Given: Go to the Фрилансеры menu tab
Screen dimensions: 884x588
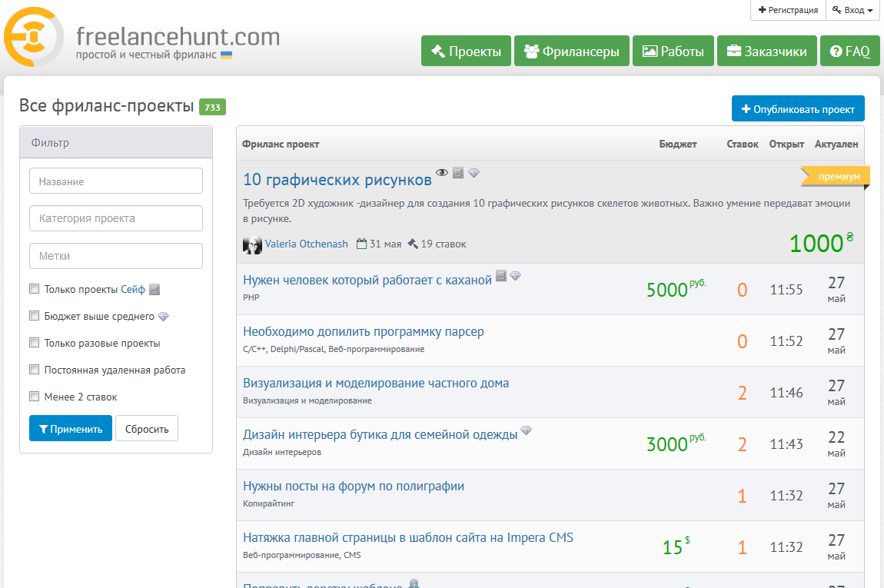Looking at the screenshot, I should 571,51.
